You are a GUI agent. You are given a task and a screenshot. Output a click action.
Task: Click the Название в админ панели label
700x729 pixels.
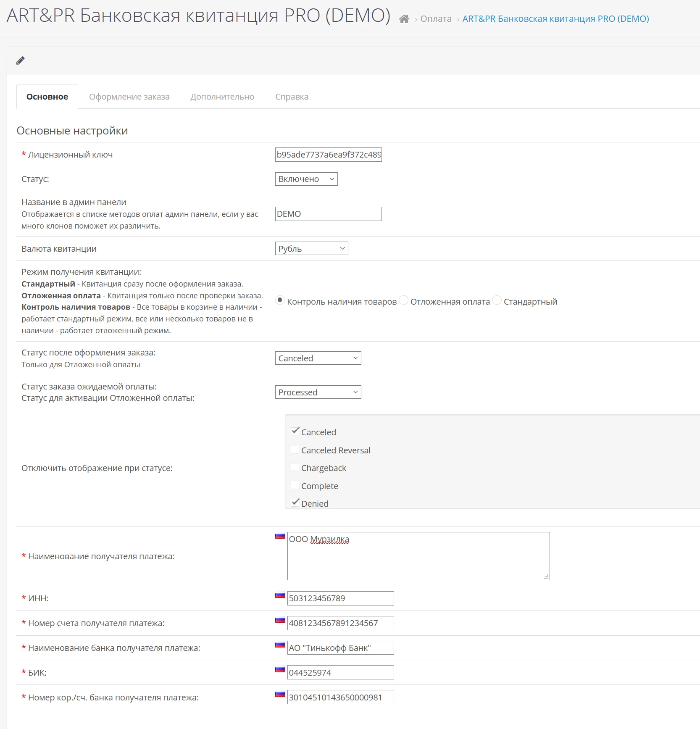click(x=74, y=202)
